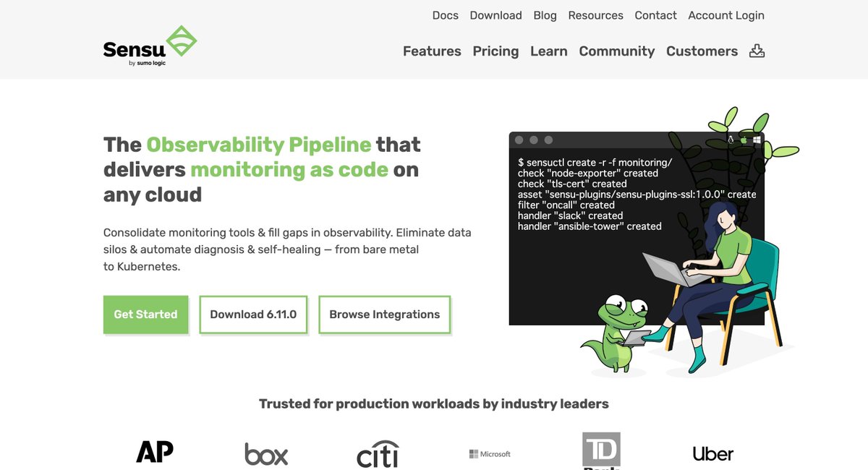Viewport: 868px width, 470px height.
Task: Open the Learn menu
Action: click(x=549, y=51)
